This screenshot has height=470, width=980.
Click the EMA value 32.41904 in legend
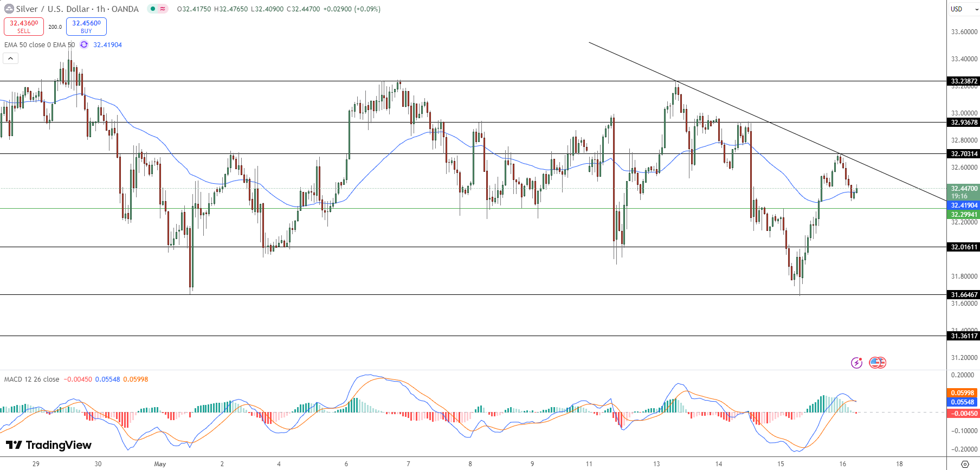click(107, 44)
